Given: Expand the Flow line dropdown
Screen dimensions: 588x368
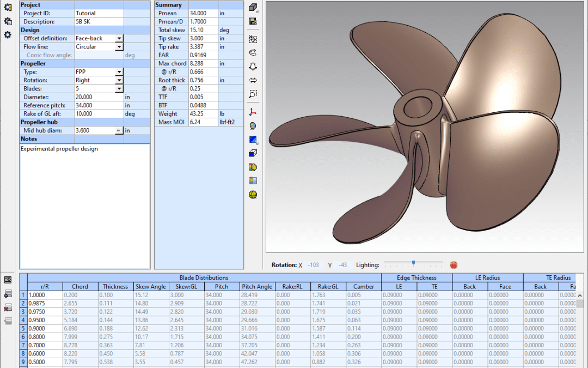Looking at the screenshot, I should pyautogui.click(x=119, y=47).
